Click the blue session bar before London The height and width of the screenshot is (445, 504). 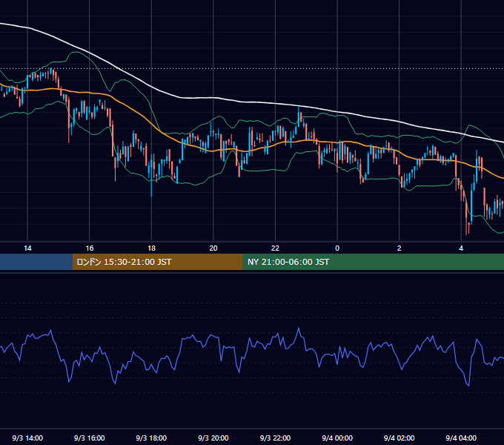pos(36,262)
